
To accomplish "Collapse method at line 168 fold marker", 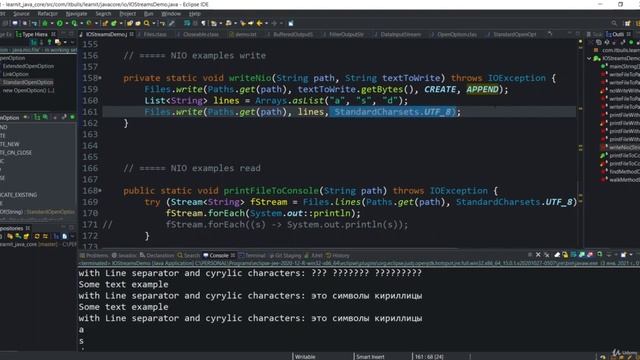I will coord(100,191).
